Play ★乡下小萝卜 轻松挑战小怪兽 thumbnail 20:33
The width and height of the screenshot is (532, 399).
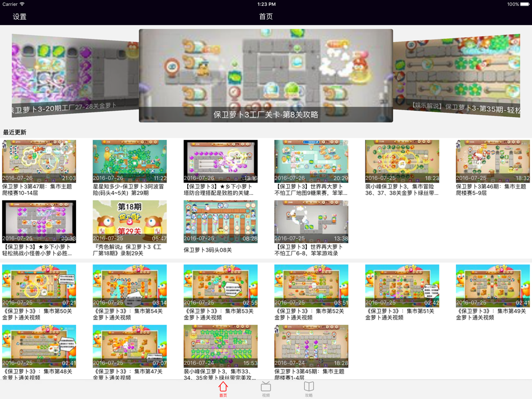point(39,221)
